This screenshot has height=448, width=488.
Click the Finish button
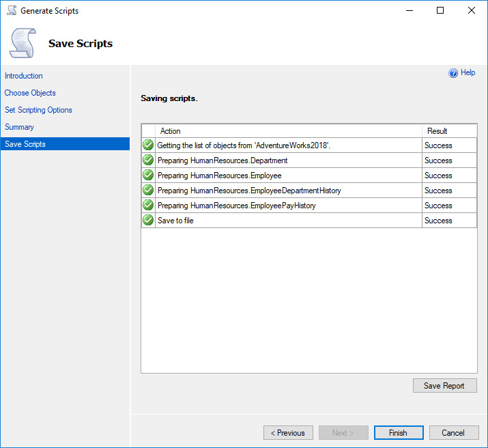[399, 433]
